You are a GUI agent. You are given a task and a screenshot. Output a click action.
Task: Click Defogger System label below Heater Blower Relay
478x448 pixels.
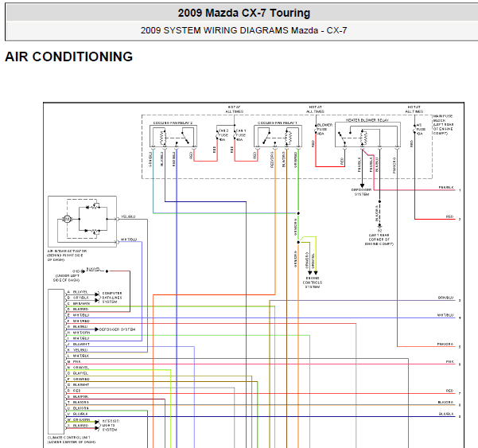pyautogui.click(x=362, y=192)
